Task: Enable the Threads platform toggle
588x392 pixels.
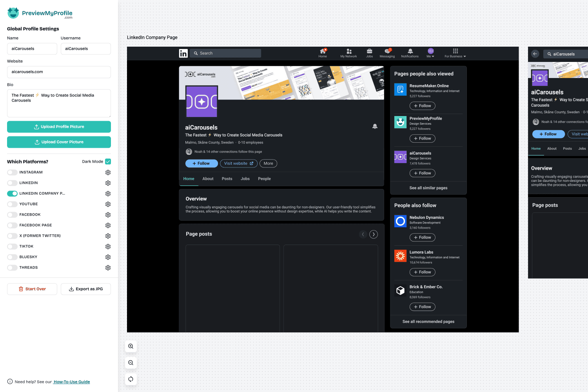Action: tap(13, 268)
